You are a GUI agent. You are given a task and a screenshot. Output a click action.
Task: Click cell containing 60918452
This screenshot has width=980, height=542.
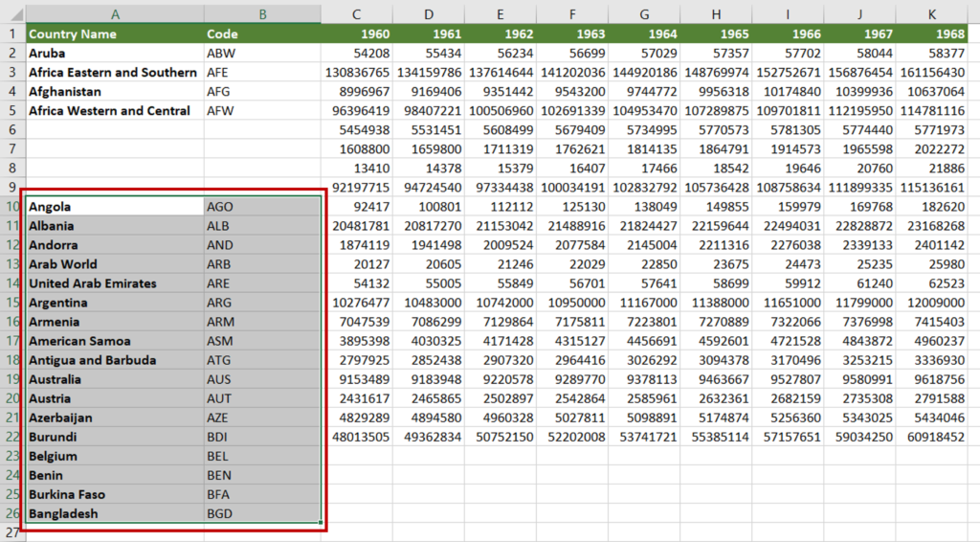pos(931,437)
